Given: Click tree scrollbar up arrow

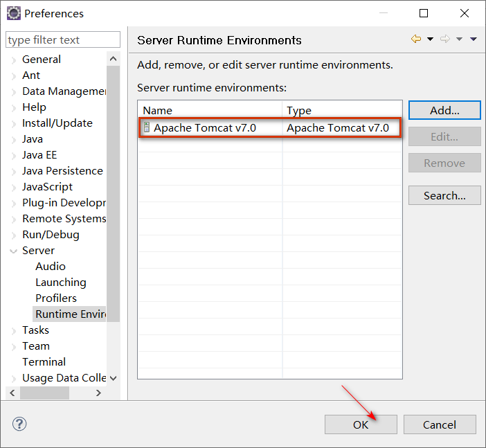Looking at the screenshot, I should point(113,59).
